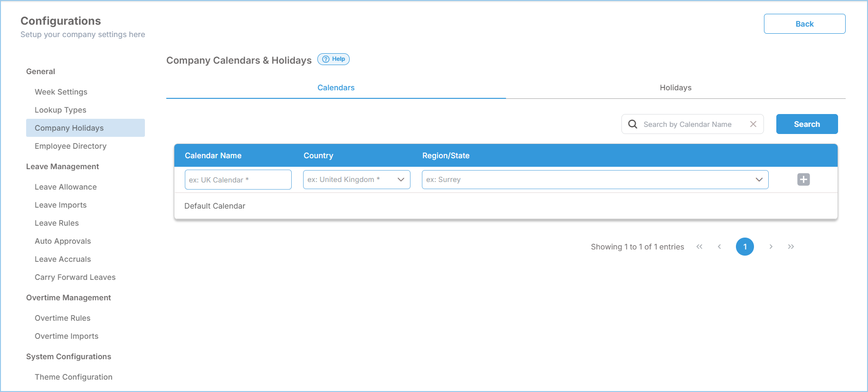This screenshot has width=868, height=392.
Task: Go to the previous page arrow
Action: click(x=719, y=247)
